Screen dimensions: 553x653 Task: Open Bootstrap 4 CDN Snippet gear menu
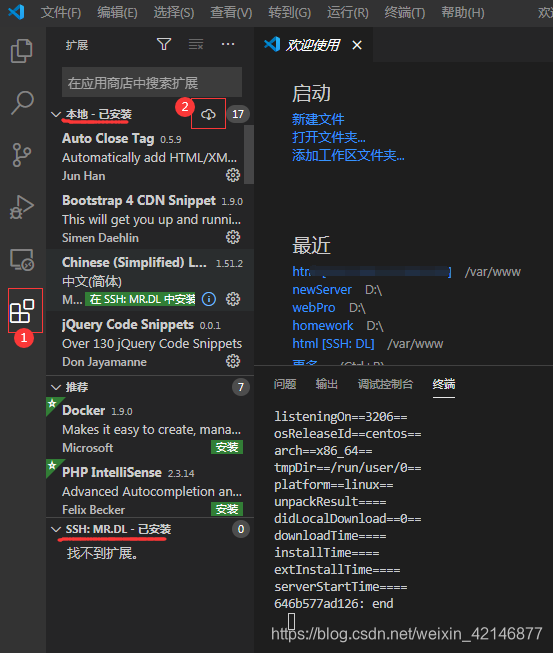[233, 237]
